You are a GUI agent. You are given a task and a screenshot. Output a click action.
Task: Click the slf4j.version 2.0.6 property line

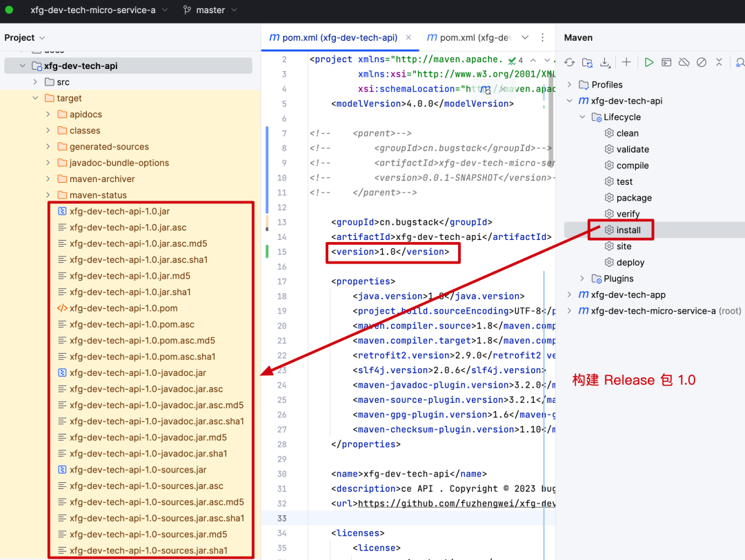pyautogui.click(x=449, y=370)
